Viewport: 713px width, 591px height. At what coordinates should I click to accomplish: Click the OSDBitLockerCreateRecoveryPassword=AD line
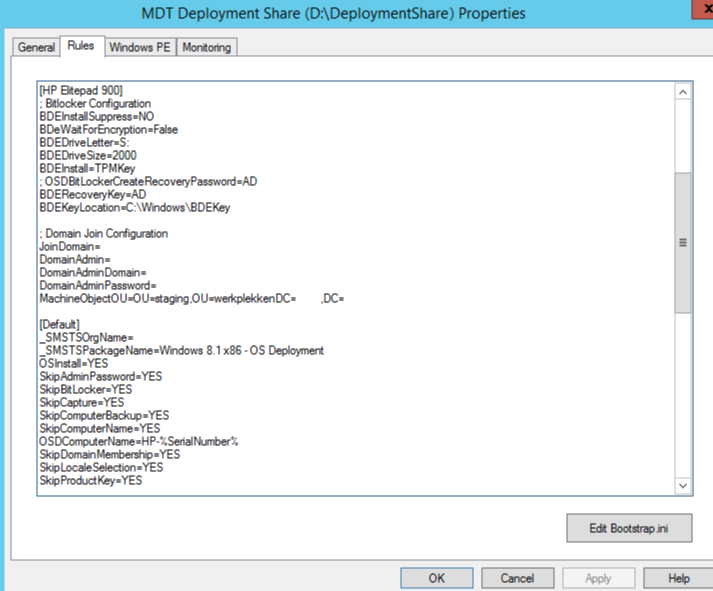pos(148,181)
